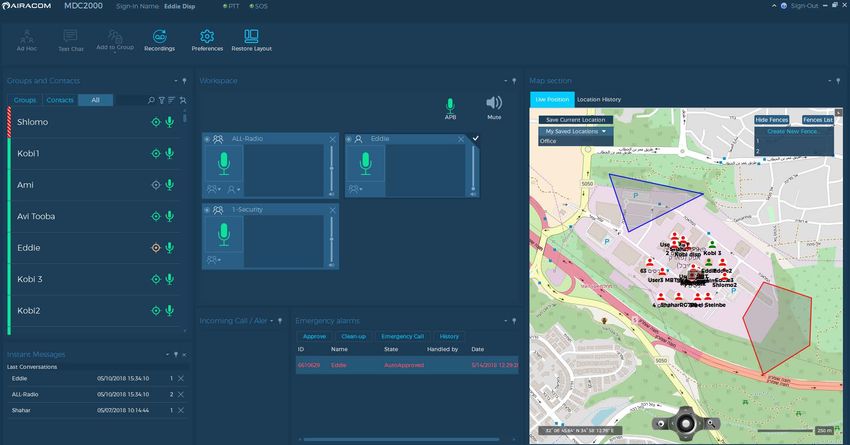Open the Fences List button
Viewport: 850px width, 445px height.
coord(817,120)
